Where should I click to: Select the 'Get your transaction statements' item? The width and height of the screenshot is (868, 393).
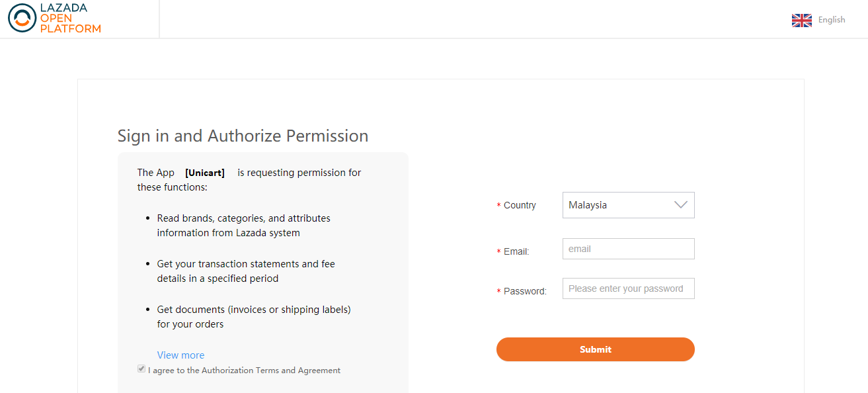(246, 271)
